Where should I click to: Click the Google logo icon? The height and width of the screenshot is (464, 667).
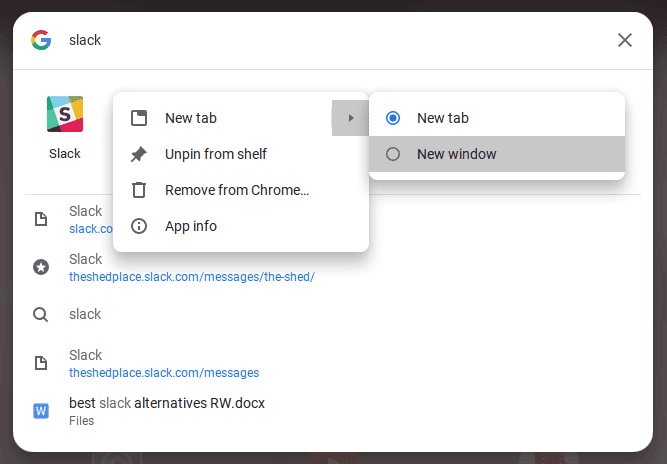coord(41,40)
